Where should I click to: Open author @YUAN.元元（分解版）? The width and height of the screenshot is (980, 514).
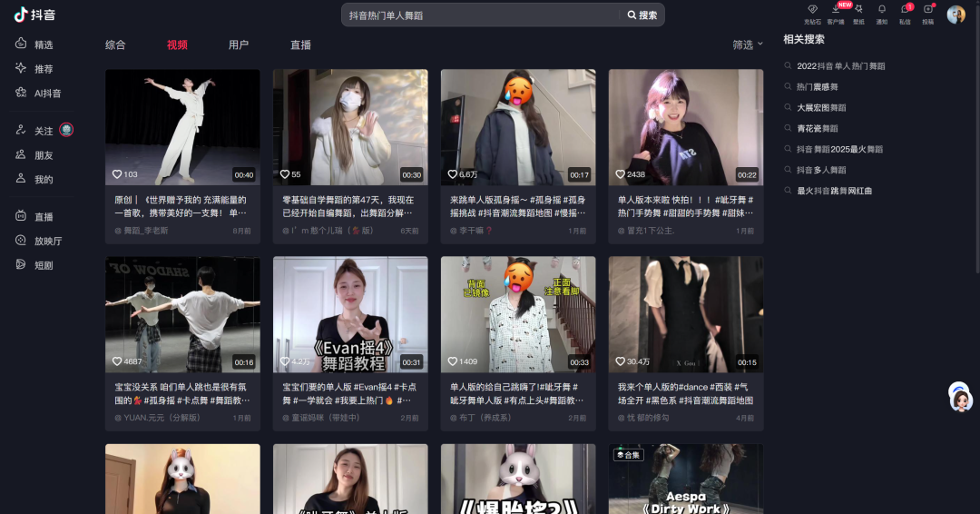click(x=157, y=418)
